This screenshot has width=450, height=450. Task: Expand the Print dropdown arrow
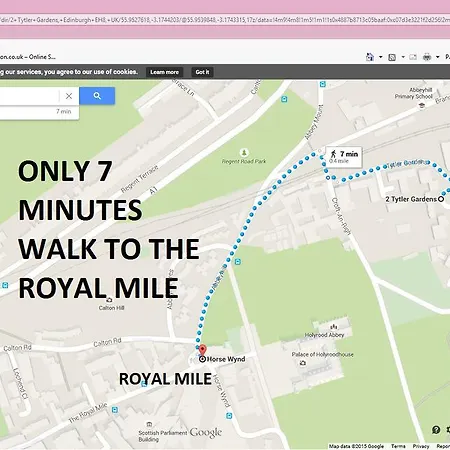[x=438, y=57]
